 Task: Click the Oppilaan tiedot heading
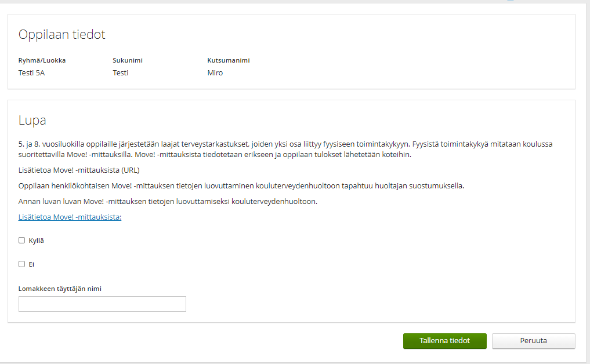point(61,35)
